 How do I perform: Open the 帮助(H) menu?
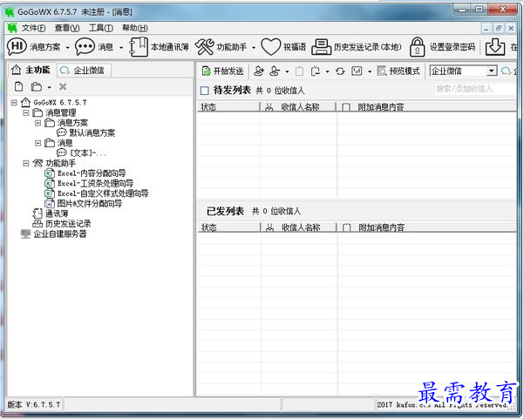point(135,28)
